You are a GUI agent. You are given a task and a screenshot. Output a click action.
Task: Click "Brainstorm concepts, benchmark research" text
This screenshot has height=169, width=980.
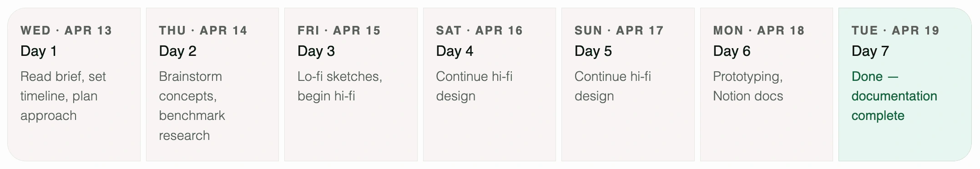tap(192, 106)
